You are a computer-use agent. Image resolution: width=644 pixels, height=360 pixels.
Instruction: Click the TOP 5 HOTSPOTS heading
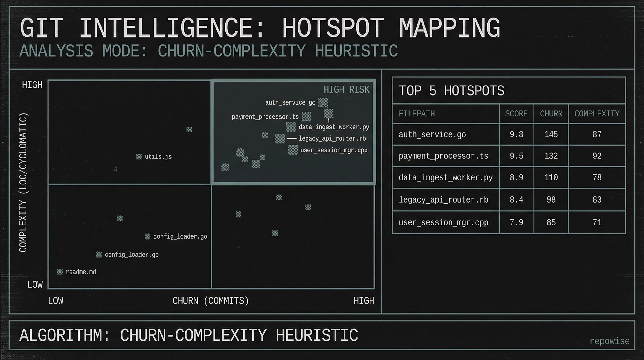[451, 91]
